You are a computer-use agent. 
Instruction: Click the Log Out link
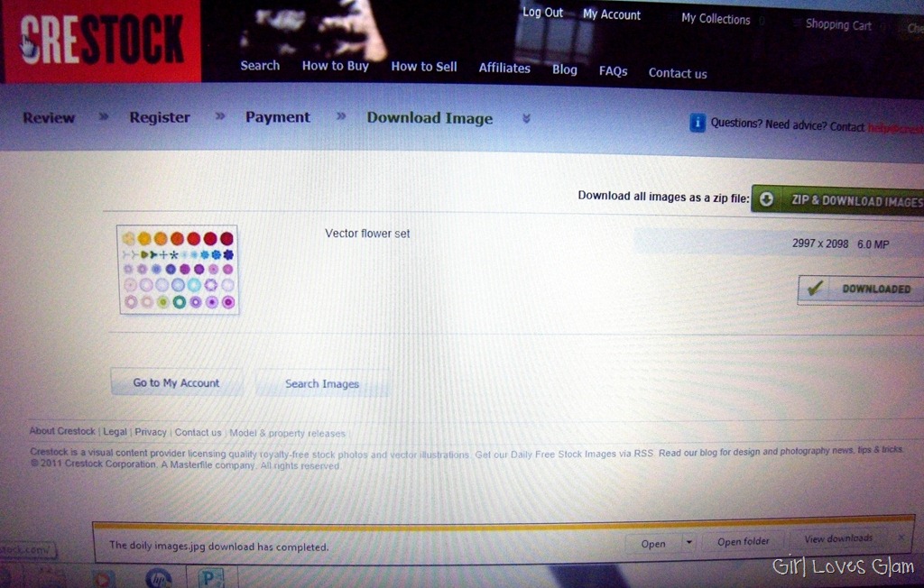point(542,13)
